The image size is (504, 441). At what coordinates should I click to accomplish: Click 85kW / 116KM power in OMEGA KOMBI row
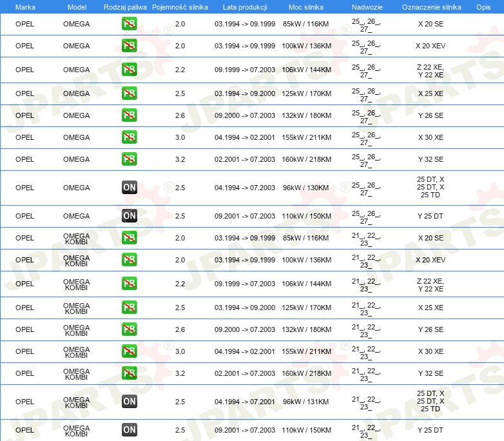click(x=305, y=238)
